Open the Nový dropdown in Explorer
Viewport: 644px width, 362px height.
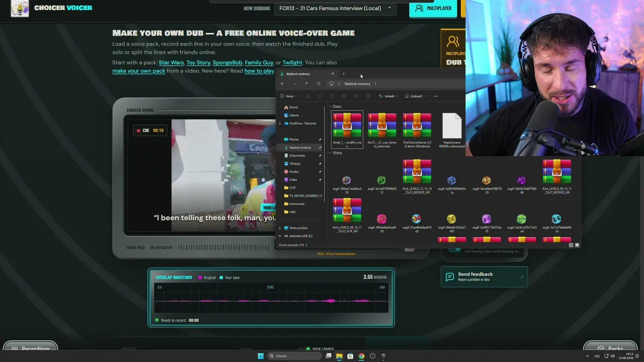(x=288, y=96)
